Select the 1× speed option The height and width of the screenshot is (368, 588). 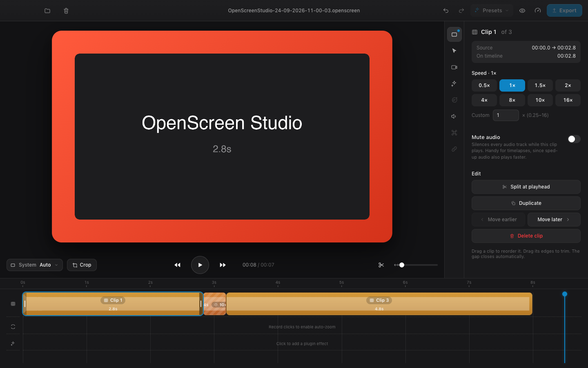pyautogui.click(x=512, y=85)
